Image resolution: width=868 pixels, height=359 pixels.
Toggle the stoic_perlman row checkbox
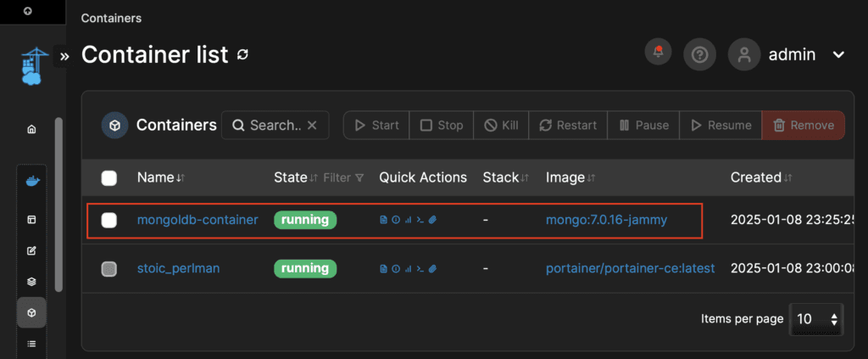click(108, 269)
